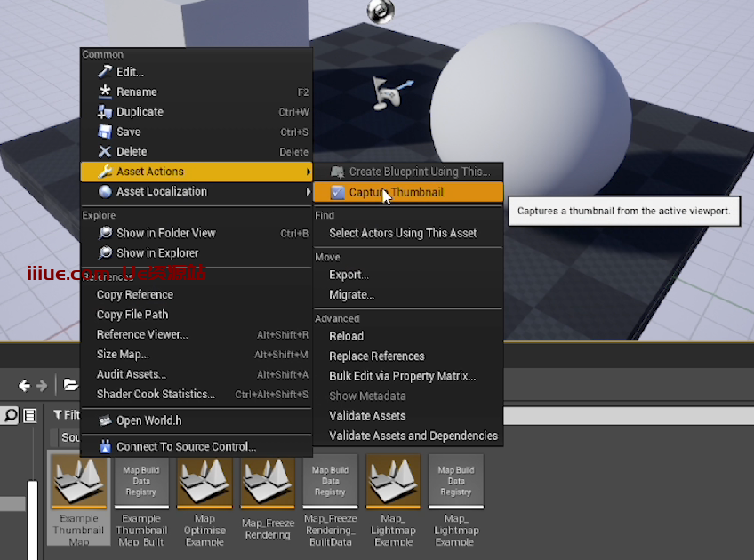Expand the Asset Localization submenu arrow

309,191
